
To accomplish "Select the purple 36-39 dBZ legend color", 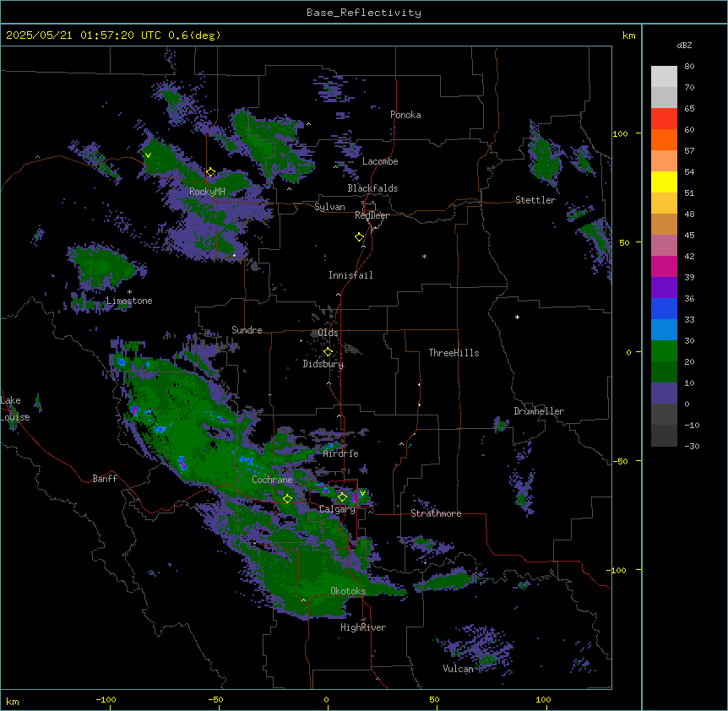I will click(x=664, y=288).
